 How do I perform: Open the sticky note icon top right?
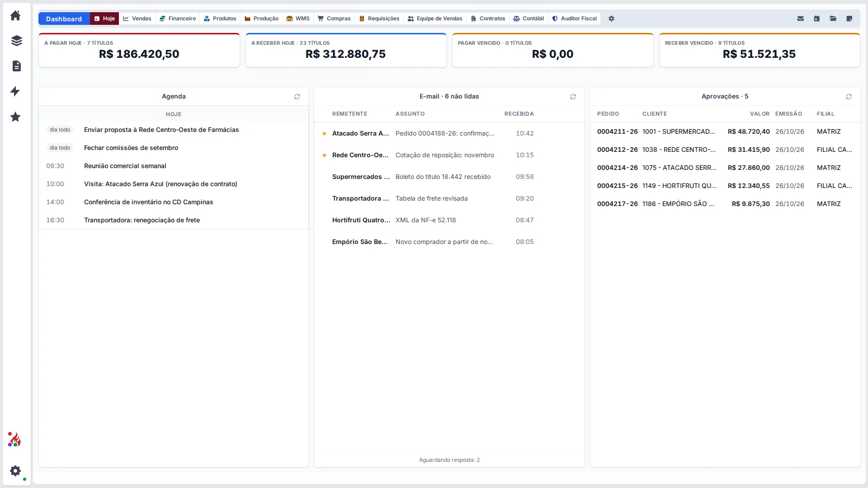coord(849,19)
